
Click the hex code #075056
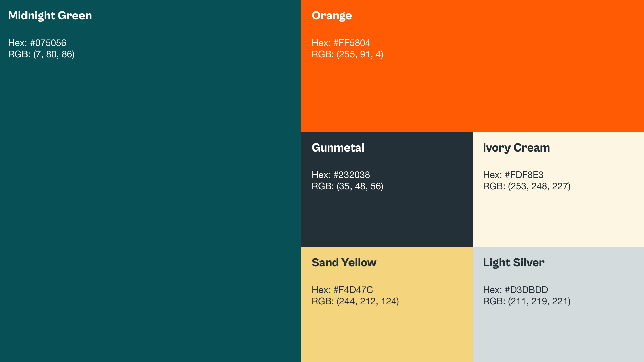[48, 43]
